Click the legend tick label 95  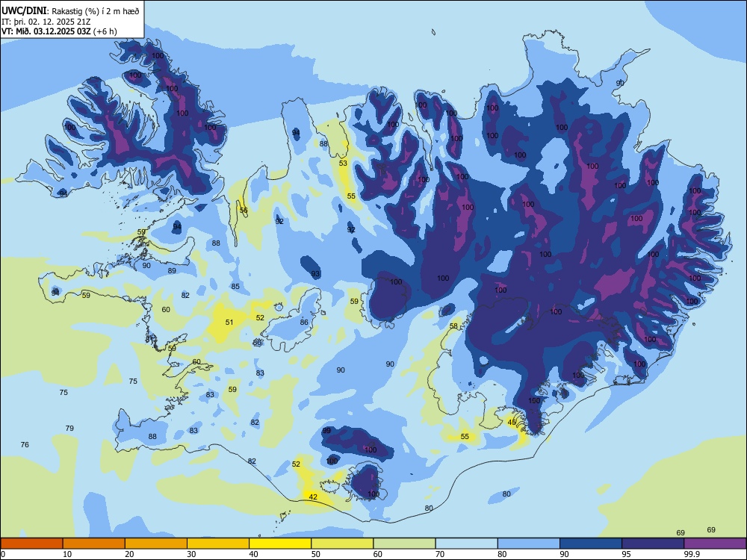pos(627,554)
